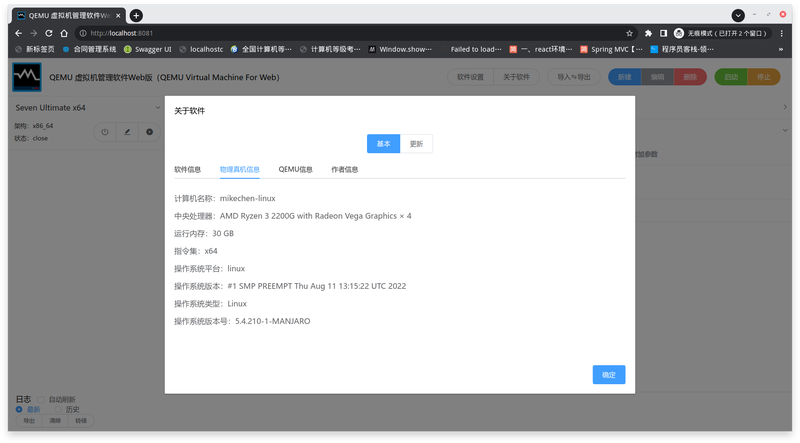Switch to the QEMU信息 tab

tap(295, 169)
